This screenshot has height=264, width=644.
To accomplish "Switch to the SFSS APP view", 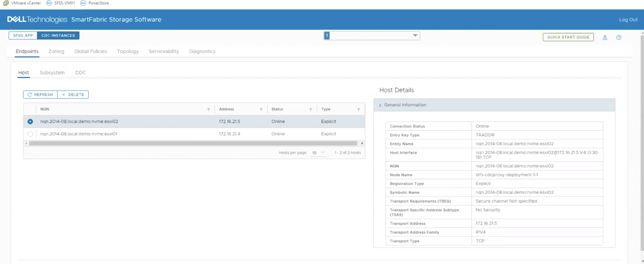I will pos(23,36).
